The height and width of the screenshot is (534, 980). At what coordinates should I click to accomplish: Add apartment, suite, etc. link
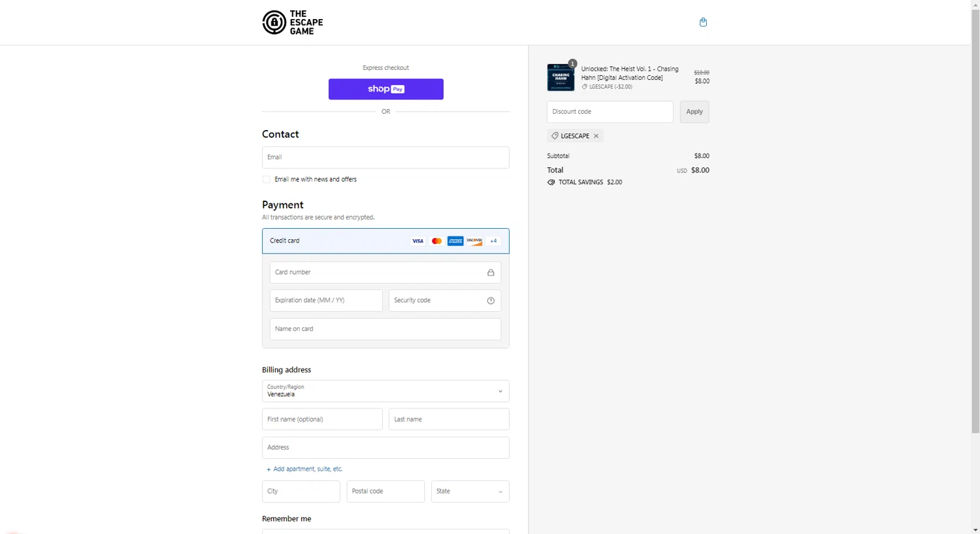tap(307, 469)
